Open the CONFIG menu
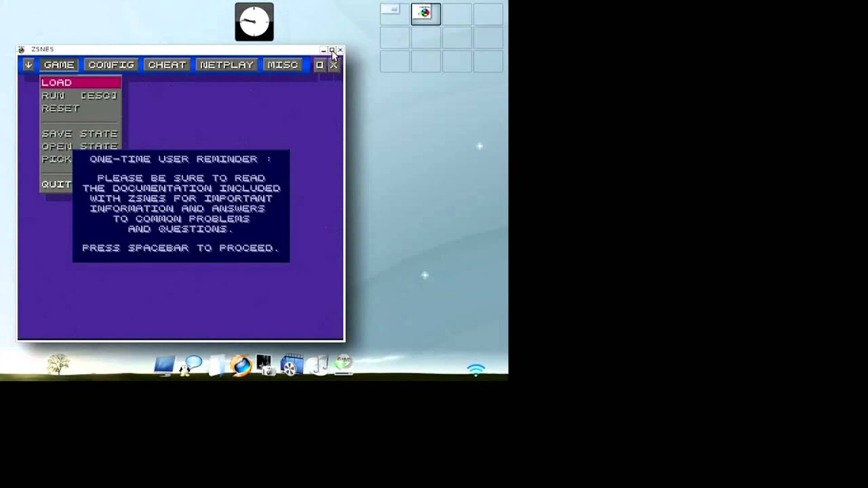 coord(111,65)
